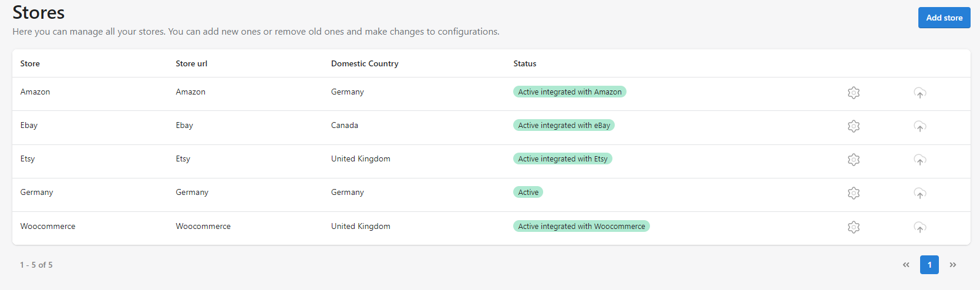Click cloud upload icon for Amazon store
The width and height of the screenshot is (980, 290).
point(920,93)
